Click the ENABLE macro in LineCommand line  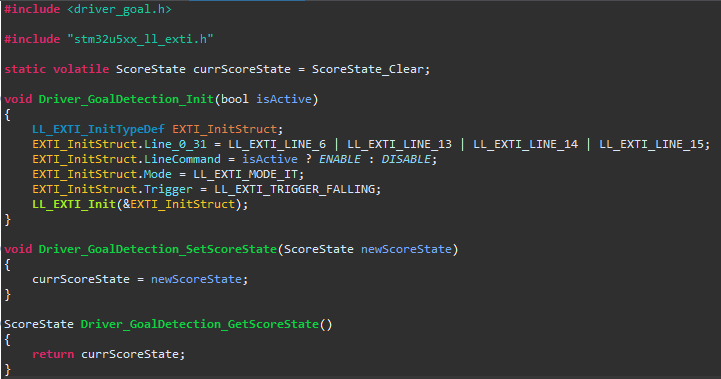pyautogui.click(x=340, y=159)
